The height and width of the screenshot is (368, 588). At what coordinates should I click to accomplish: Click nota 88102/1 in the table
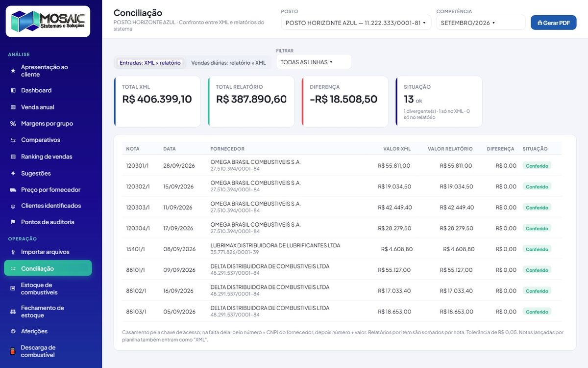(136, 291)
